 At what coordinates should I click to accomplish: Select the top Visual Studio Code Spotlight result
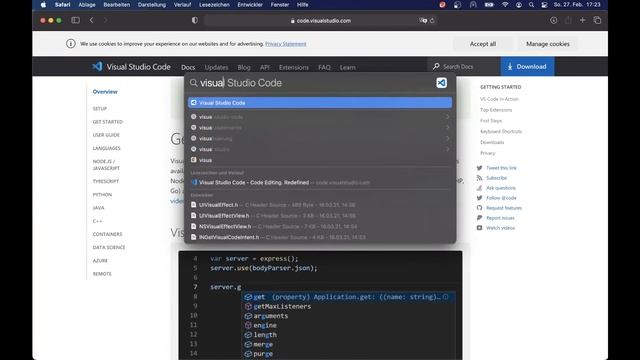point(320,103)
